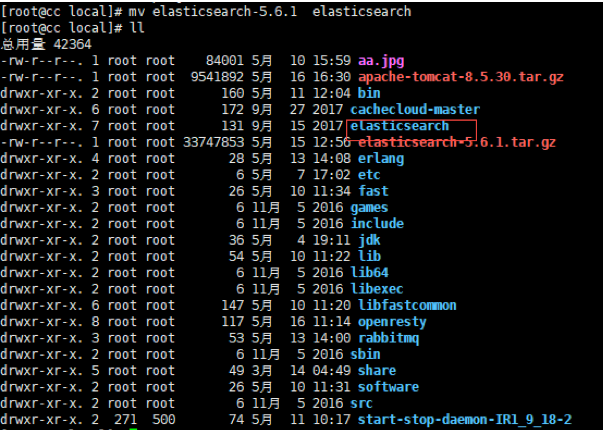
Task: Click the total usage value 42364
Action: point(72,44)
